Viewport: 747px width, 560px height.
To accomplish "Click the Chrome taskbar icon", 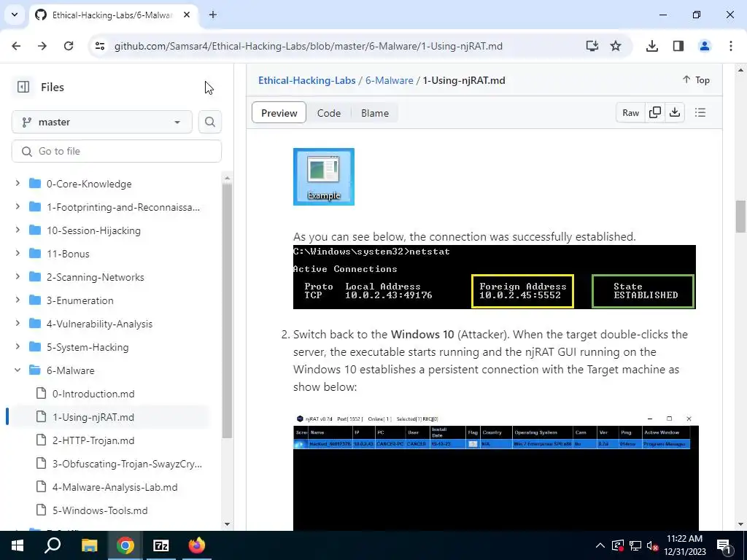I will pos(125,545).
